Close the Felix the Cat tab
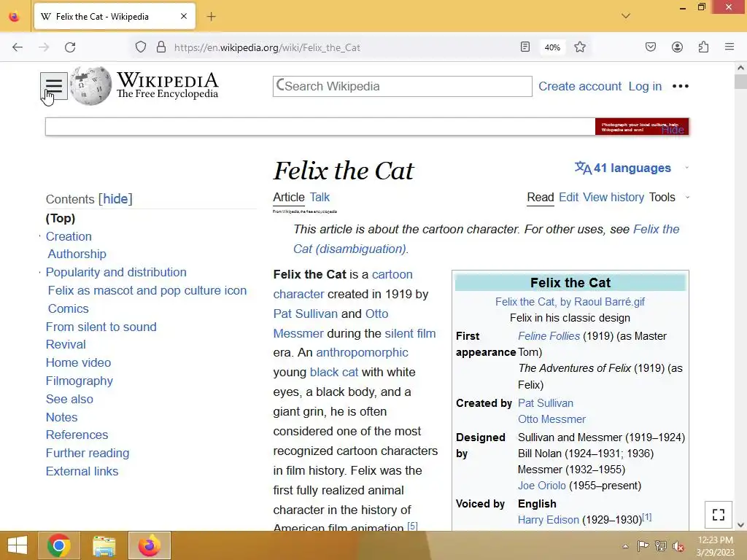 click(x=184, y=16)
